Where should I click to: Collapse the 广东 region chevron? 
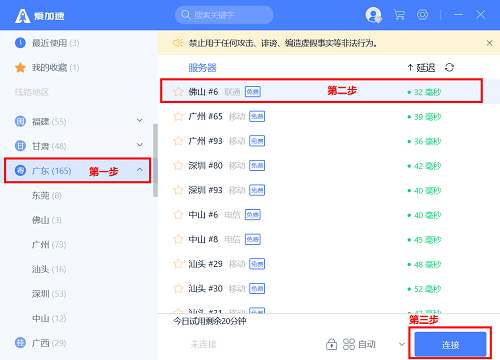coord(140,170)
